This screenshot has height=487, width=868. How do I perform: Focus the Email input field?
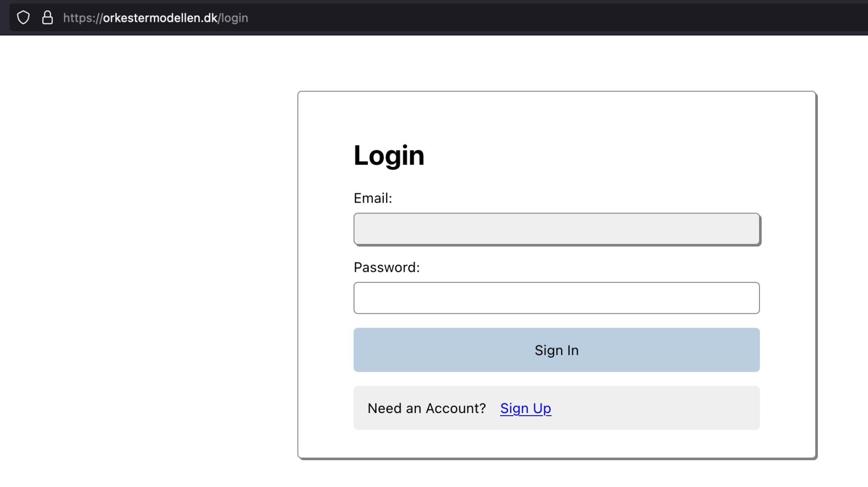[x=556, y=229]
